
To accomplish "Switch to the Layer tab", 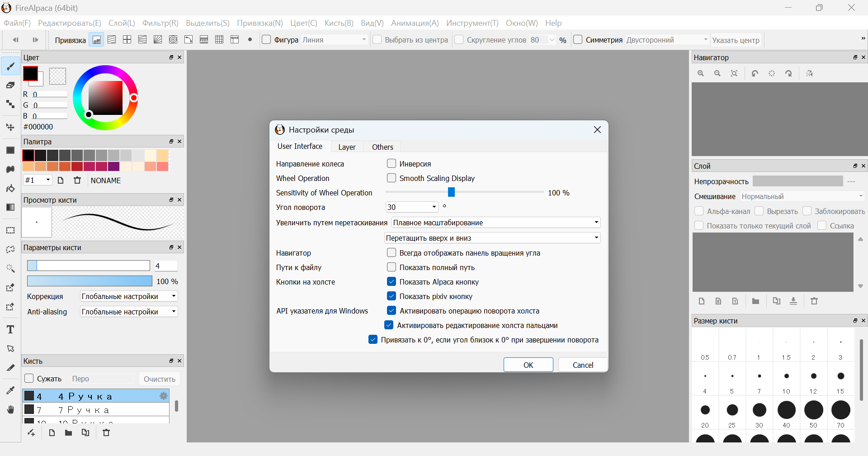I will pyautogui.click(x=347, y=147).
